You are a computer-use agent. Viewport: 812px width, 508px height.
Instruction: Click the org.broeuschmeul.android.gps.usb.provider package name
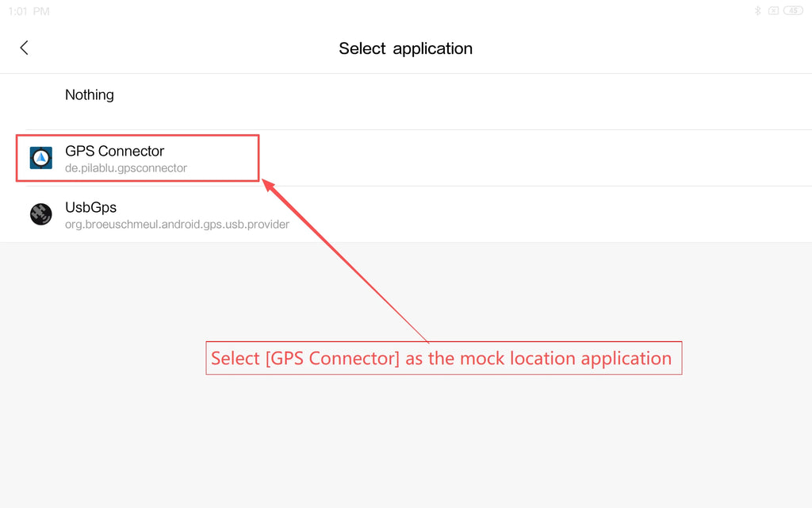pos(177,225)
